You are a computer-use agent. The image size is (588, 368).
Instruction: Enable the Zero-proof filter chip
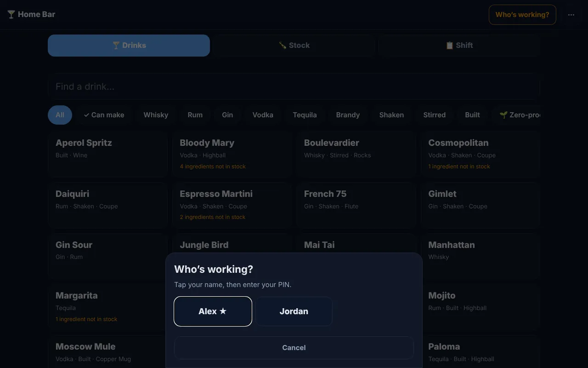(520, 115)
